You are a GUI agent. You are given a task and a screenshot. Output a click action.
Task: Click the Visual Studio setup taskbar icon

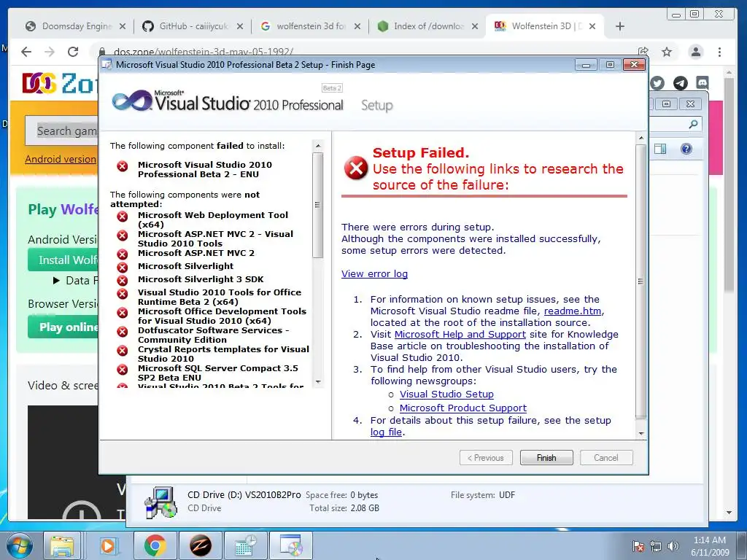[x=291, y=545]
